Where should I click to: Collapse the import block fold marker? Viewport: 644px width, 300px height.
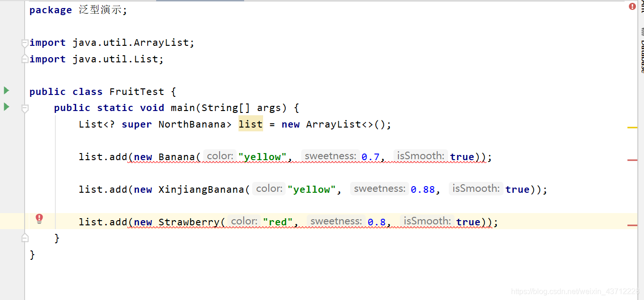coord(25,43)
